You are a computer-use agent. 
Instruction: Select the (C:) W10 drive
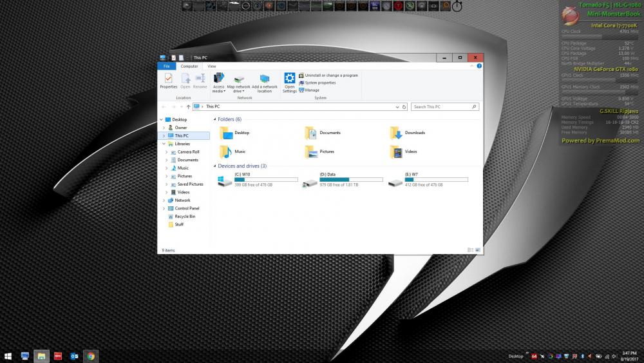point(225,182)
